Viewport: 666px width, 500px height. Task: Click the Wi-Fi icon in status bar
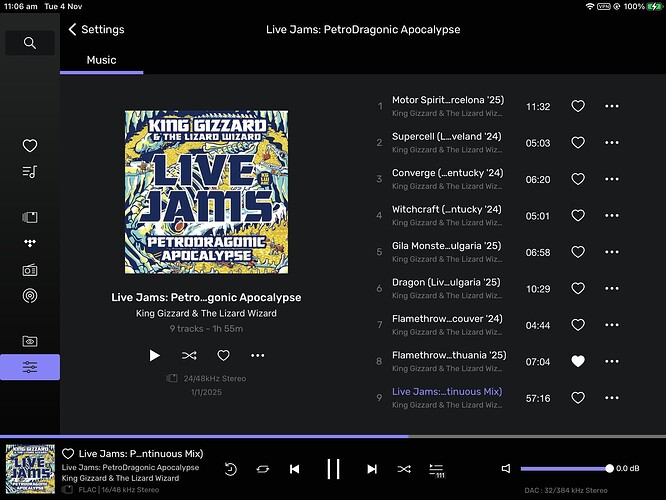click(x=590, y=6)
